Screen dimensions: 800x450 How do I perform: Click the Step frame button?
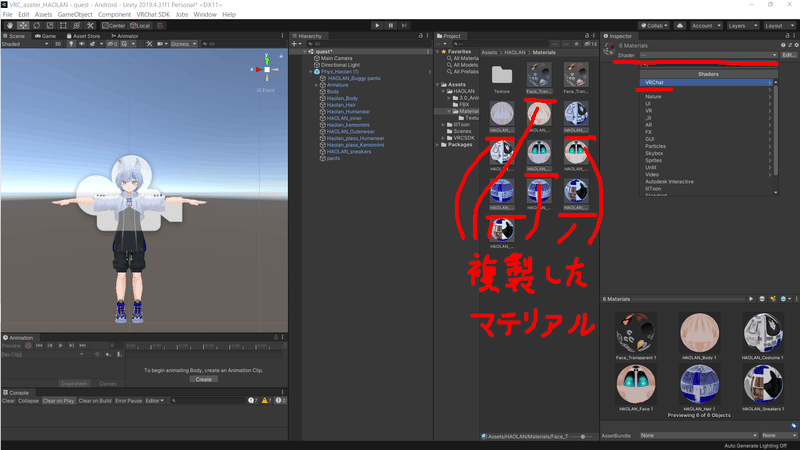(x=404, y=26)
